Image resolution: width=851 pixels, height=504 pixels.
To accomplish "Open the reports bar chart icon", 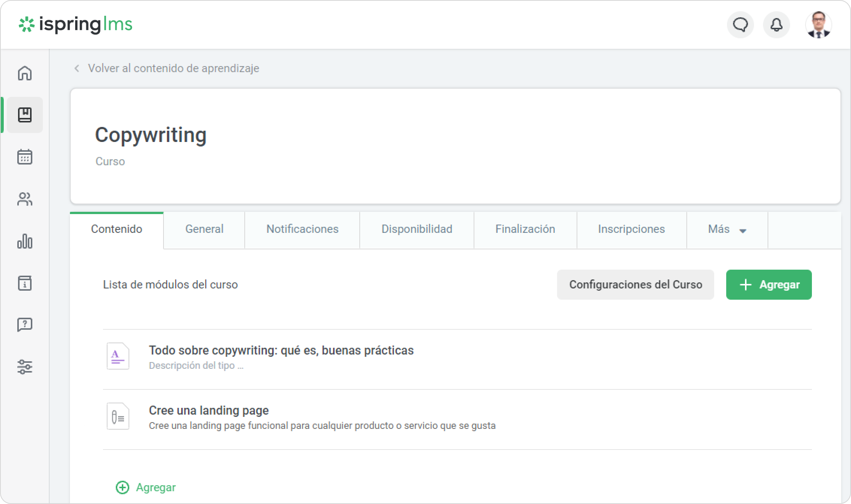I will (25, 241).
